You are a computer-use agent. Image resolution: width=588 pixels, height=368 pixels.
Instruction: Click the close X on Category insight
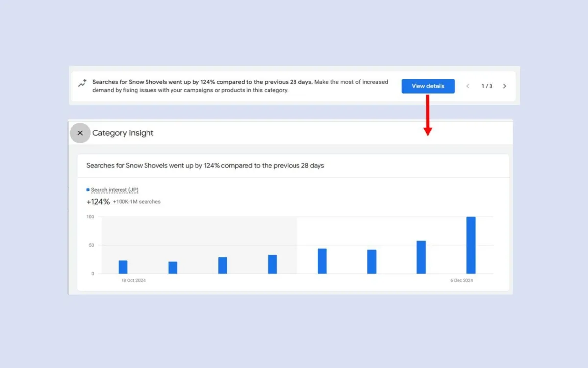(80, 133)
